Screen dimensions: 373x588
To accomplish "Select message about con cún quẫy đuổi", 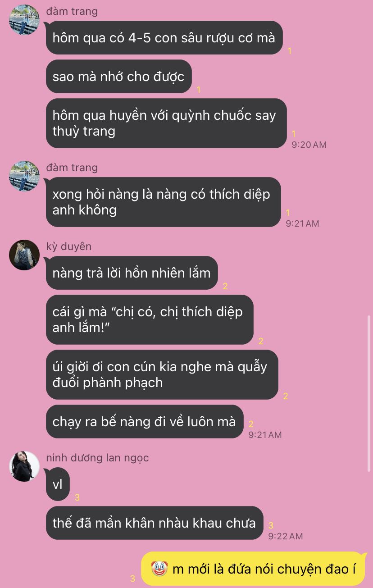I will point(162,374).
